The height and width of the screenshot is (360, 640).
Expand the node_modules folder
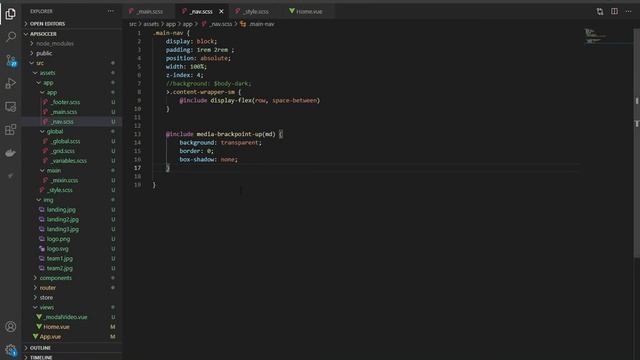tap(55, 43)
